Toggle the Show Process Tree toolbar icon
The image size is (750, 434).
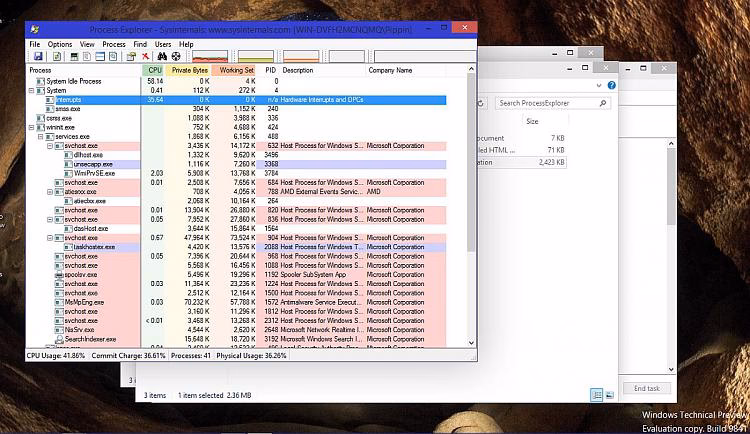[x=87, y=56]
